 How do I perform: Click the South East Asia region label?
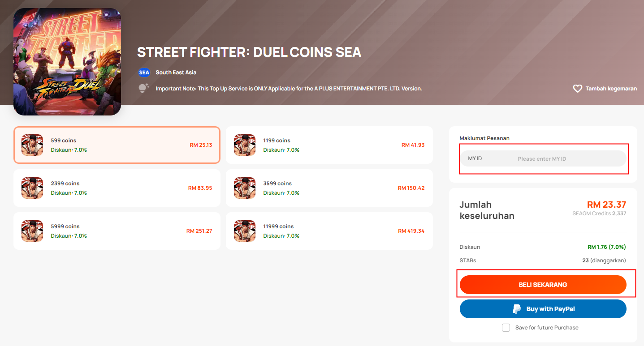[x=176, y=73]
